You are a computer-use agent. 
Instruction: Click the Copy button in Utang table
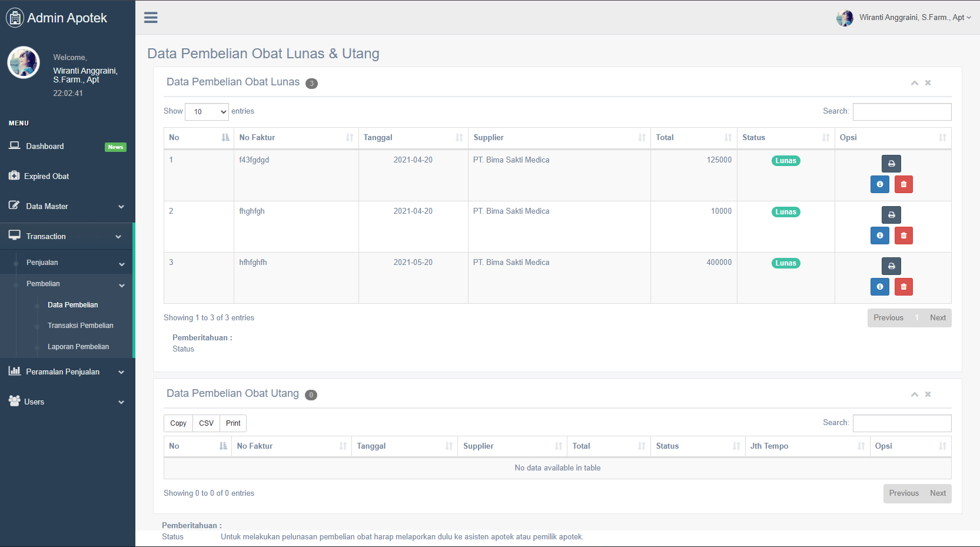coord(178,423)
